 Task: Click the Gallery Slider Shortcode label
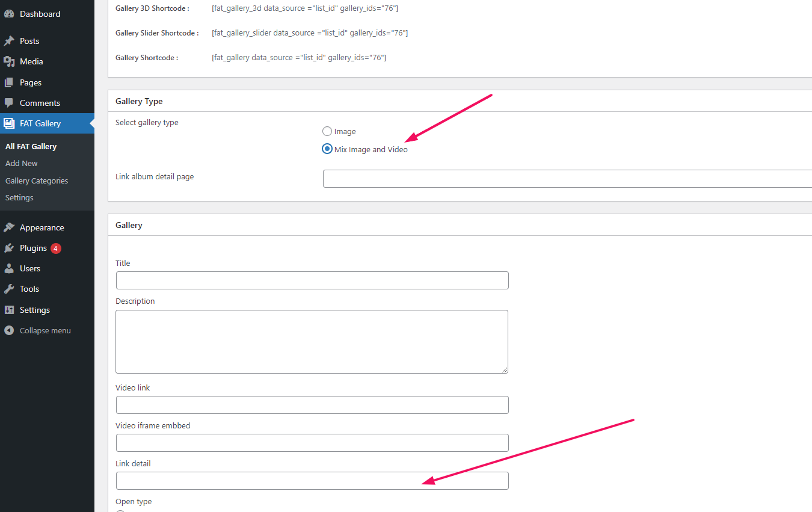click(157, 33)
